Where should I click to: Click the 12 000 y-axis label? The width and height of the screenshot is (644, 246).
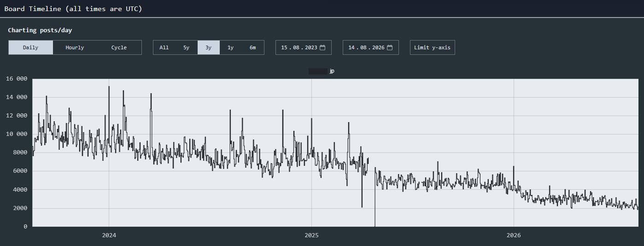pyautogui.click(x=17, y=116)
